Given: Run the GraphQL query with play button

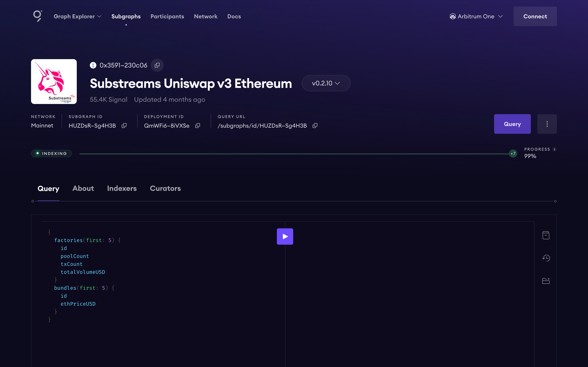Looking at the screenshot, I should (x=285, y=237).
